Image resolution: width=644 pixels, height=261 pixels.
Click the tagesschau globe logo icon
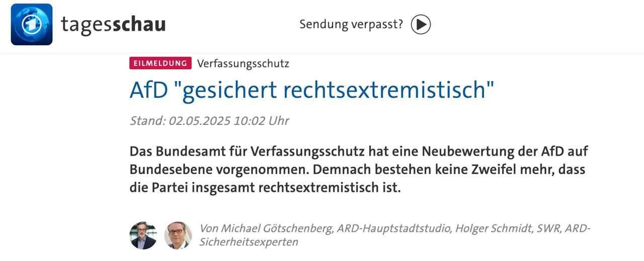[32, 24]
